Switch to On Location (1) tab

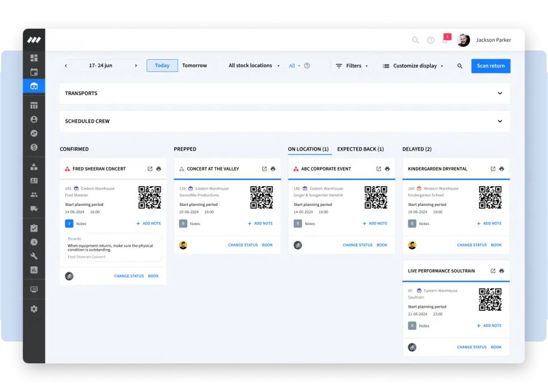[x=308, y=149]
